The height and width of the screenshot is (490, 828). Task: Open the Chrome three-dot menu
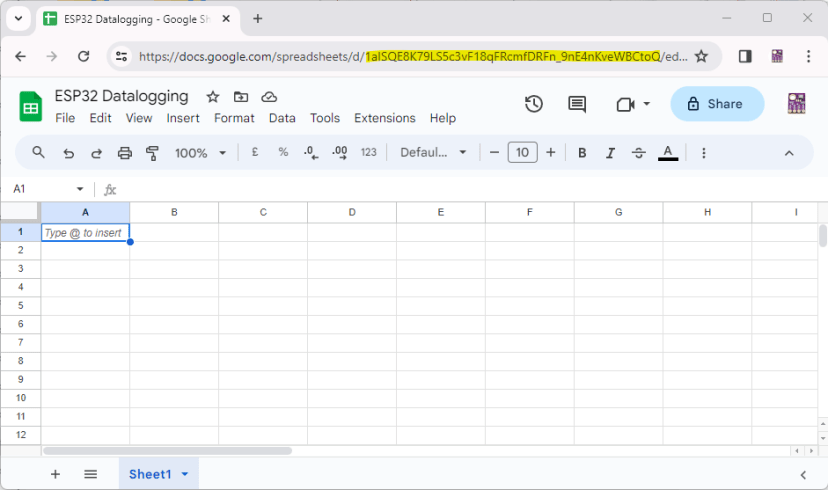pyautogui.click(x=808, y=56)
